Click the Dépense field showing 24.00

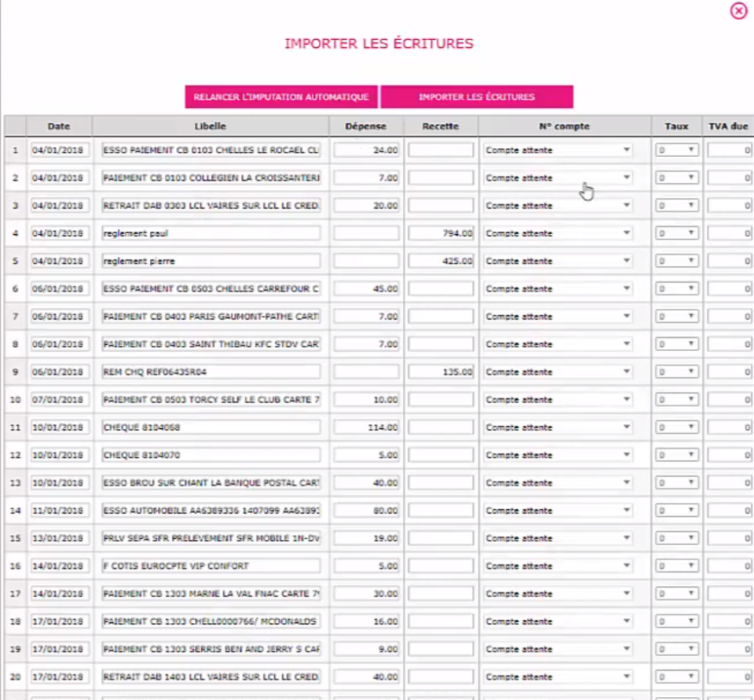coord(365,149)
